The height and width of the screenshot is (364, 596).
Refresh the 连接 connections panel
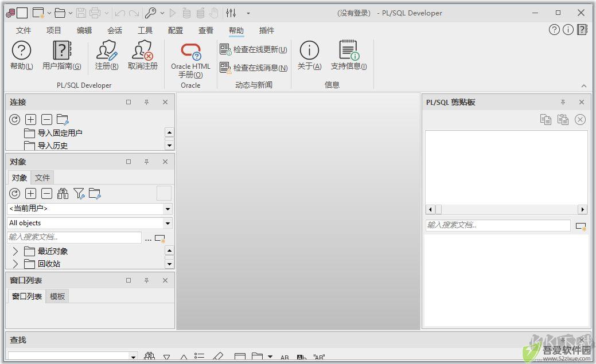pyautogui.click(x=14, y=120)
